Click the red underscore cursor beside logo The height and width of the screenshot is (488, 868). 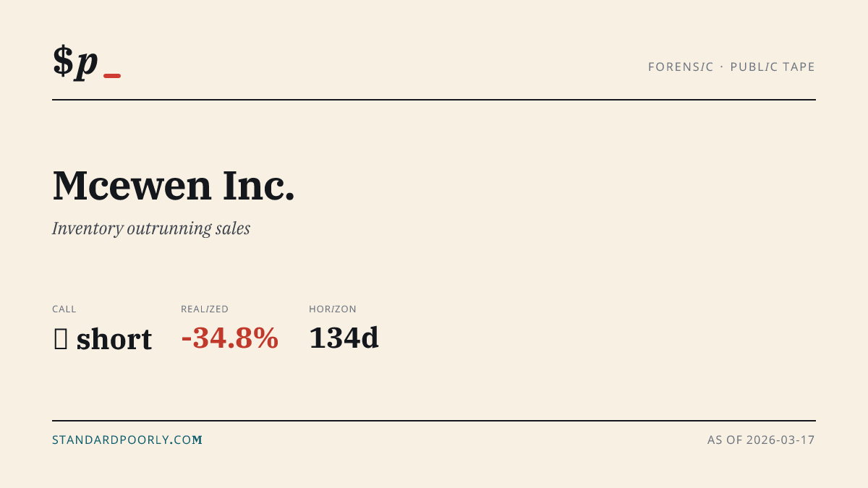[x=112, y=75]
